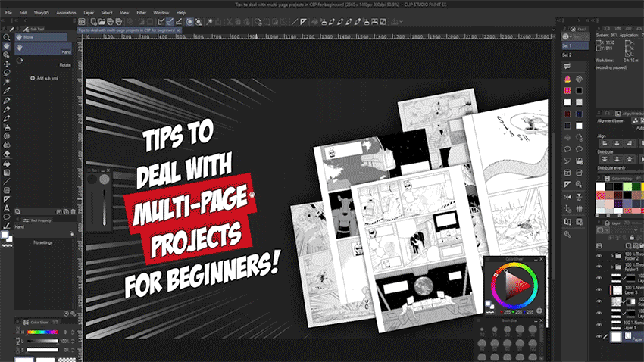Click the light green swatch in Color History
The width and height of the screenshot is (644, 362).
tap(627, 187)
